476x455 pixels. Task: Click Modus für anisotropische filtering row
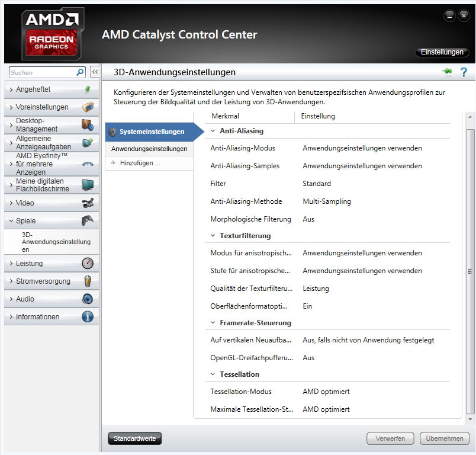click(x=327, y=253)
